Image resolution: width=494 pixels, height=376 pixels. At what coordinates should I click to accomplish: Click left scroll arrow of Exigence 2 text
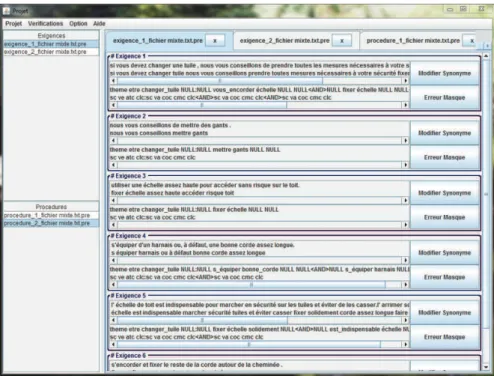113,141
